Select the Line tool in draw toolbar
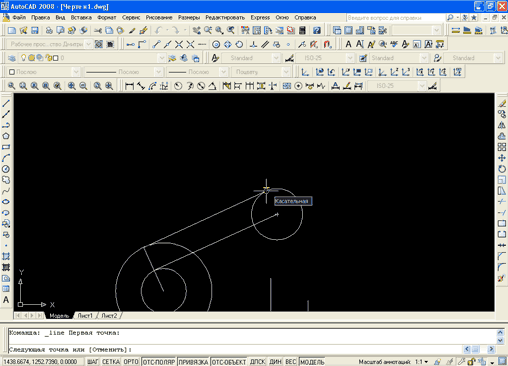 pos(6,103)
